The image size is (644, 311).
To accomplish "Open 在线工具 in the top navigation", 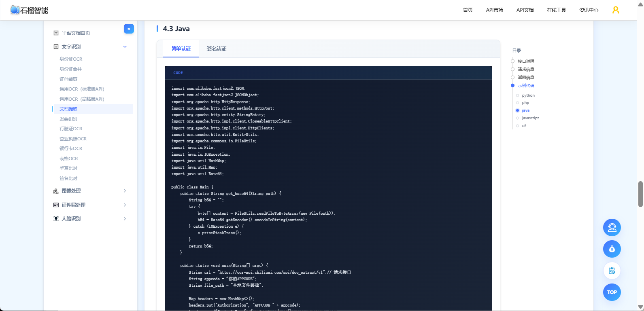I will coord(557,10).
